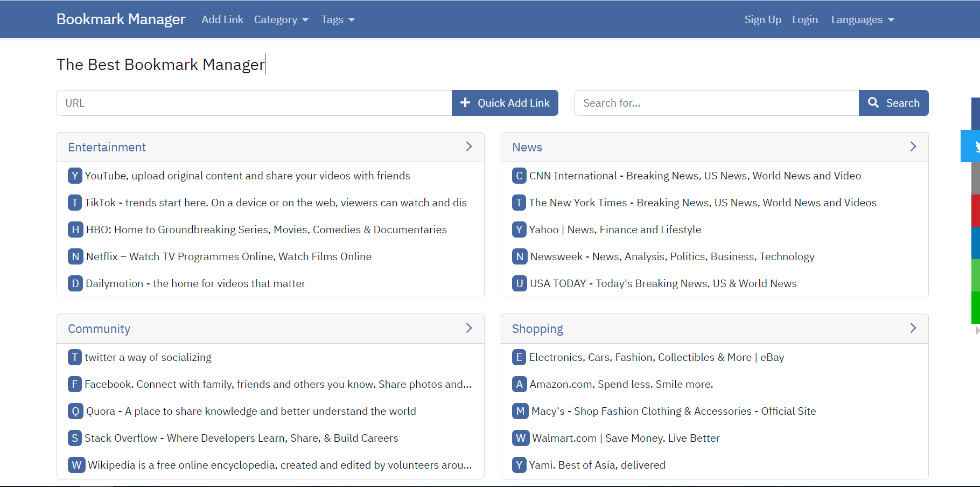The image size is (980, 487).
Task: Open the Shopping category using its chevron arrow
Action: pos(913,328)
